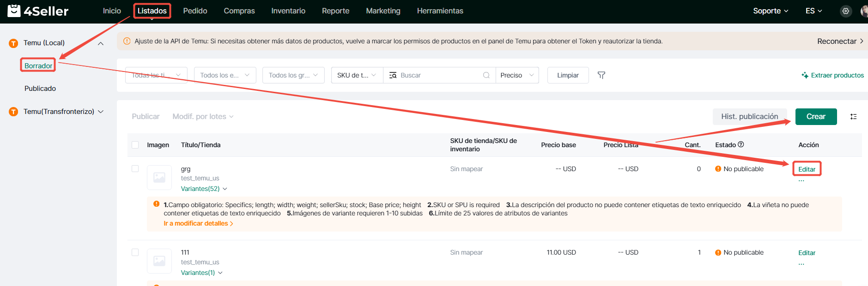
Task: Click 'test_temu_us' store under grg
Action: click(200, 178)
